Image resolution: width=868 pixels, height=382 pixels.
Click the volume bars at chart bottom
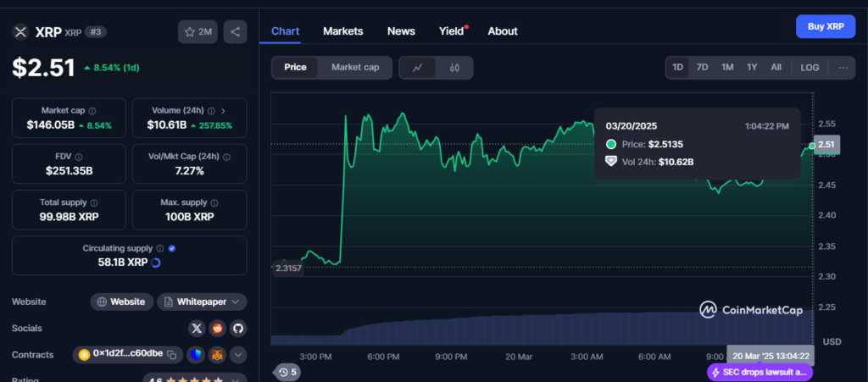542,329
